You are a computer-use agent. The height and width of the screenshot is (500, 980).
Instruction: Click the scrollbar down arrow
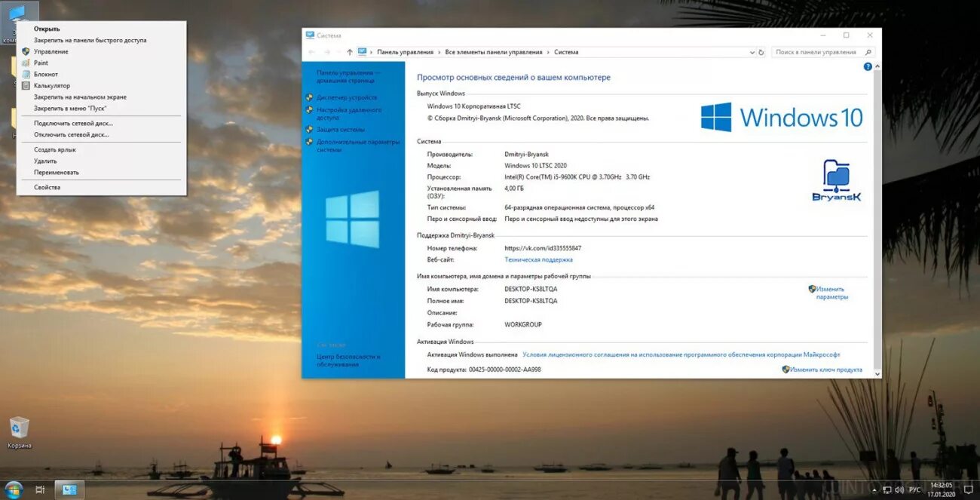click(x=877, y=373)
